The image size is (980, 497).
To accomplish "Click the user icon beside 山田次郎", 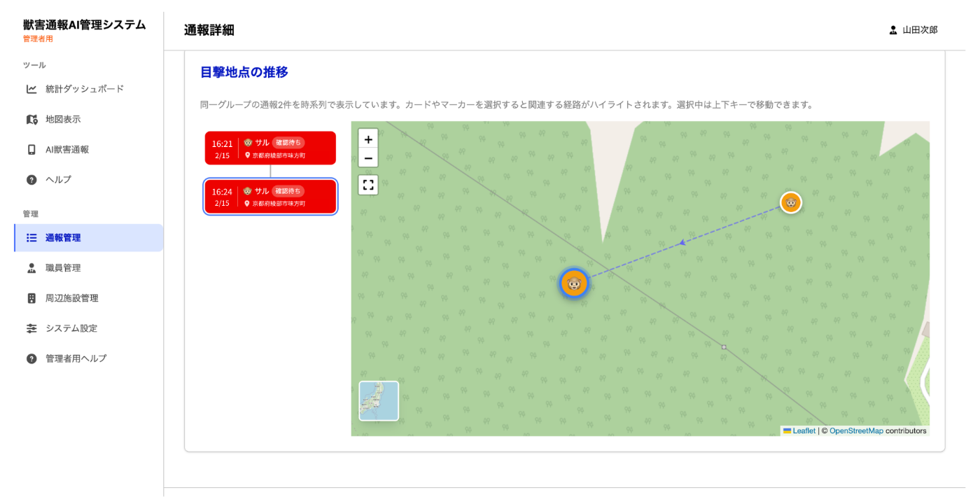I will pos(893,30).
